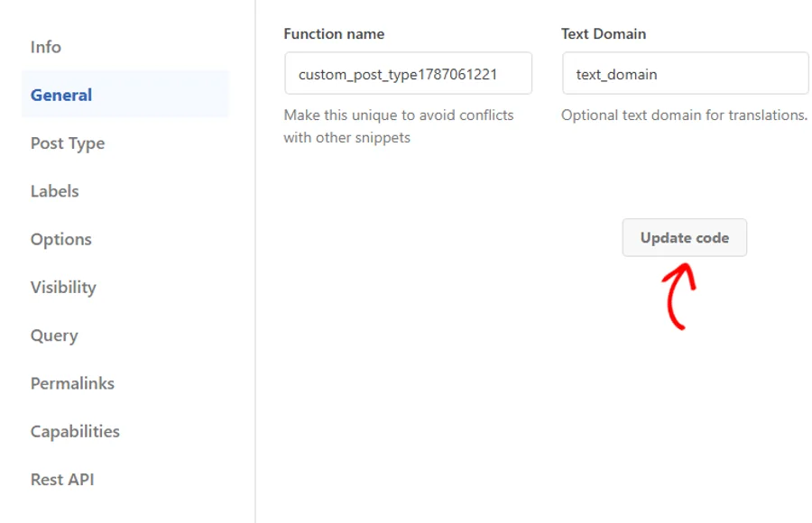This screenshot has height=523, width=812.
Task: Open the Permalinks section
Action: (x=72, y=383)
